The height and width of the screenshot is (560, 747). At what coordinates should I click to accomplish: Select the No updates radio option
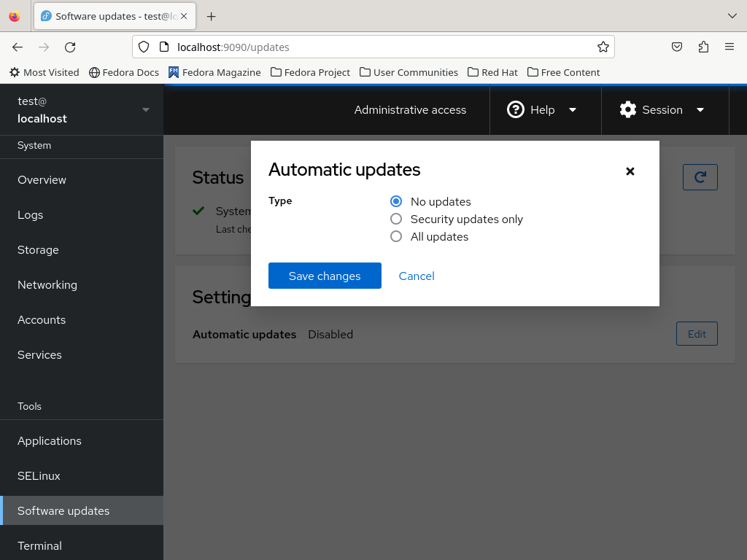point(396,201)
